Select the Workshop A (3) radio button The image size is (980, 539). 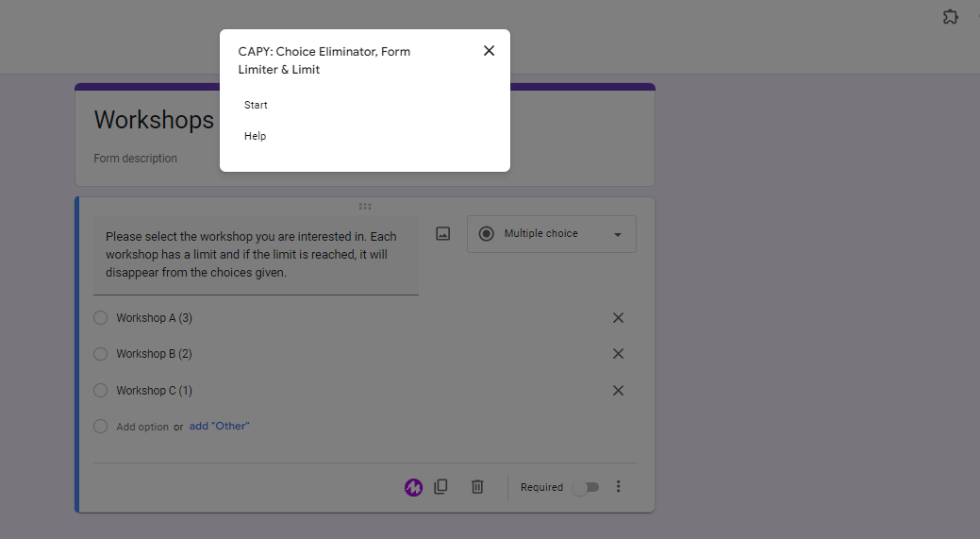coord(101,318)
